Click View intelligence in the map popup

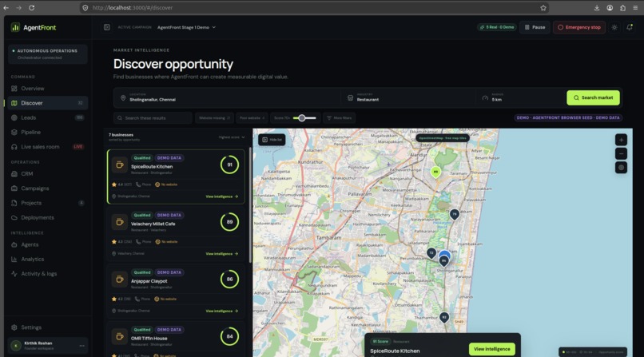point(491,349)
